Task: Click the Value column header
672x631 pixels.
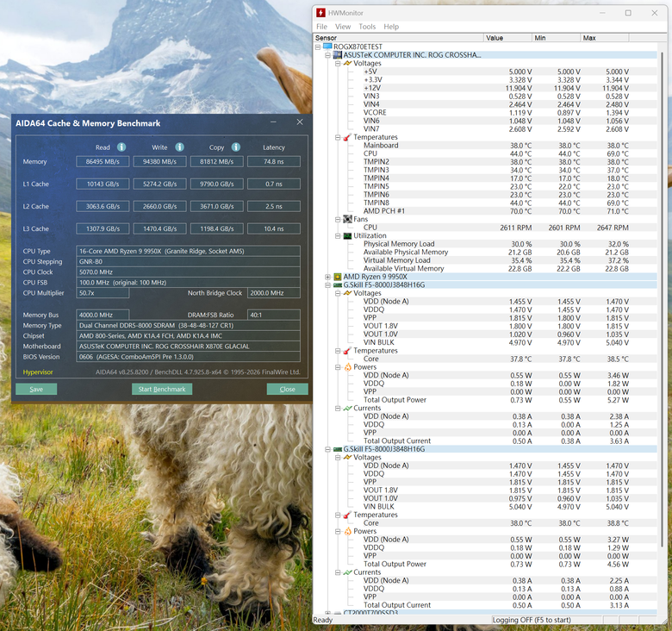Action: pos(508,38)
